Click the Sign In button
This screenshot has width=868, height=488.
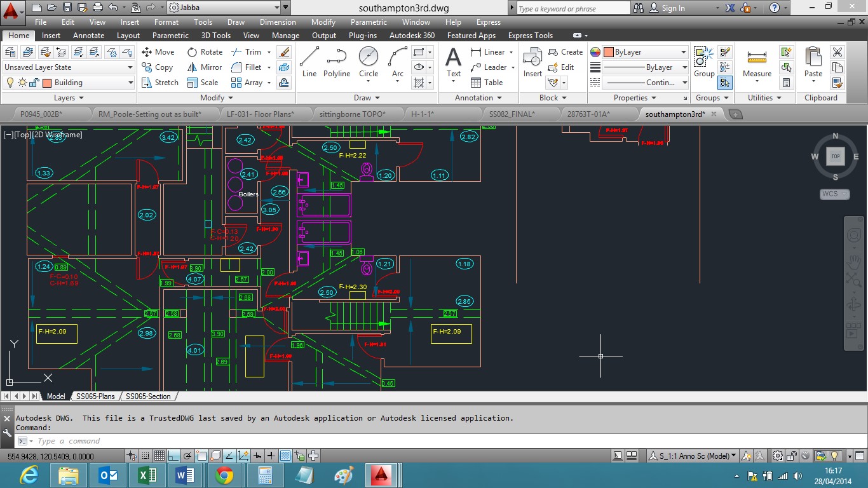point(673,8)
